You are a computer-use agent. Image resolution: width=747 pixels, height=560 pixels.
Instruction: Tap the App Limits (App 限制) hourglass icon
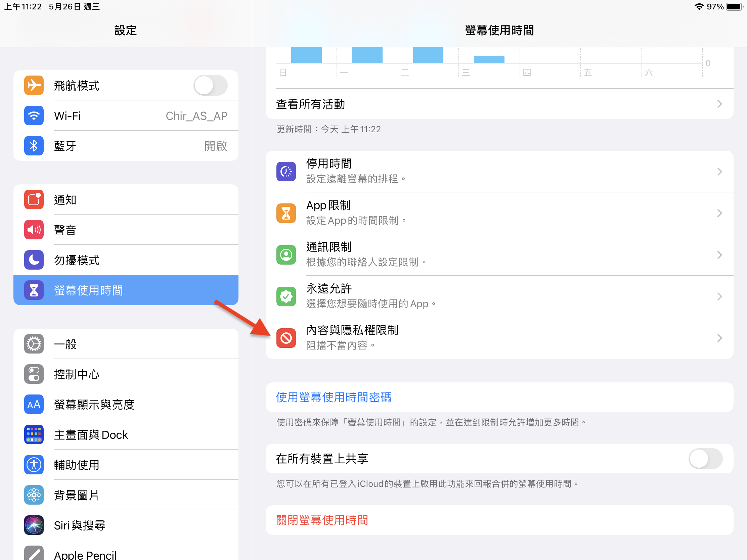[286, 213]
